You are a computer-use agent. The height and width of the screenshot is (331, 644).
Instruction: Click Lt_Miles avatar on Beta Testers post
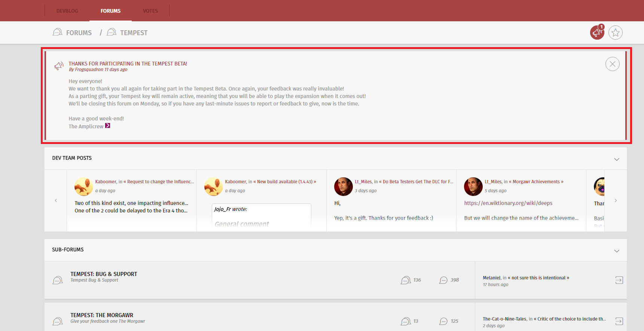point(344,187)
